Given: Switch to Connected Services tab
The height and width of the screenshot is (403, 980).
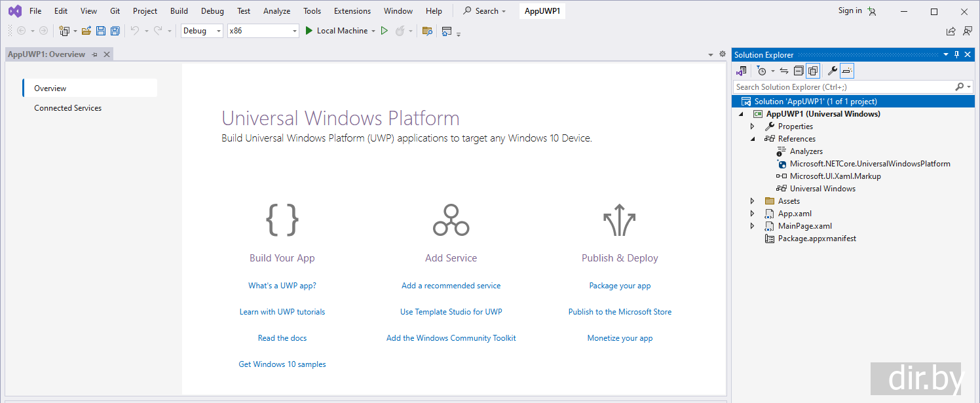Looking at the screenshot, I should point(68,108).
